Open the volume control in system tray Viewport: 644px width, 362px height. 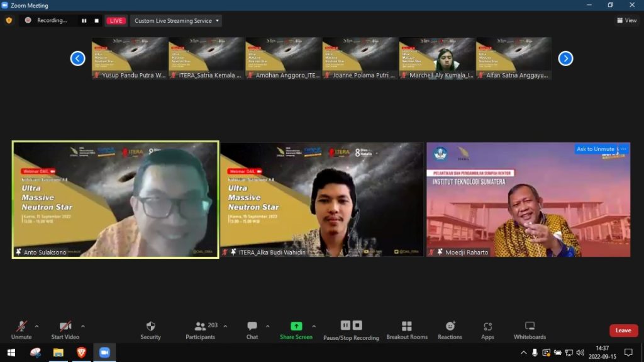coord(580,353)
